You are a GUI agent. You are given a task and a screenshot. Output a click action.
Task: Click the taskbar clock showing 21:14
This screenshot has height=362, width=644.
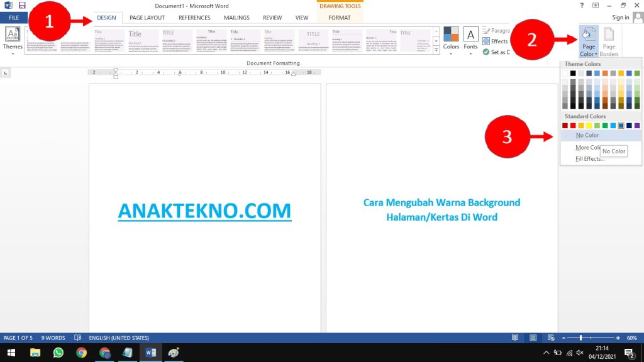[x=602, y=348]
